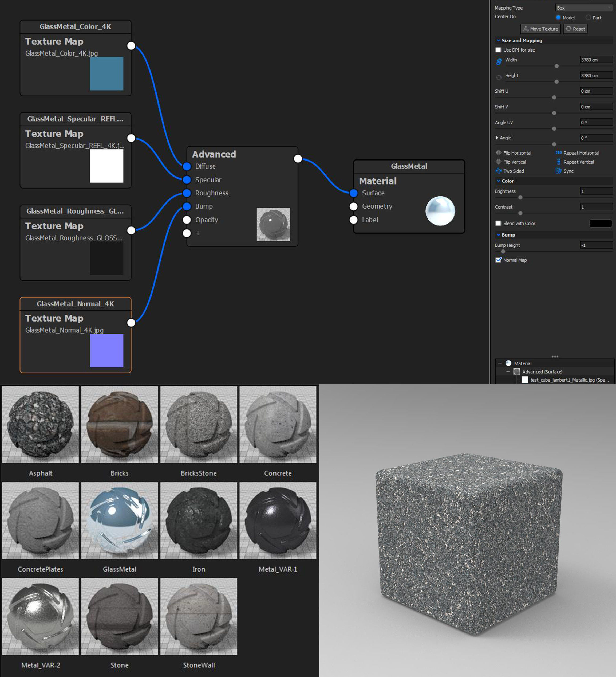Viewport: 616px width, 677px height.
Task: Select the Part radio button
Action: (588, 17)
